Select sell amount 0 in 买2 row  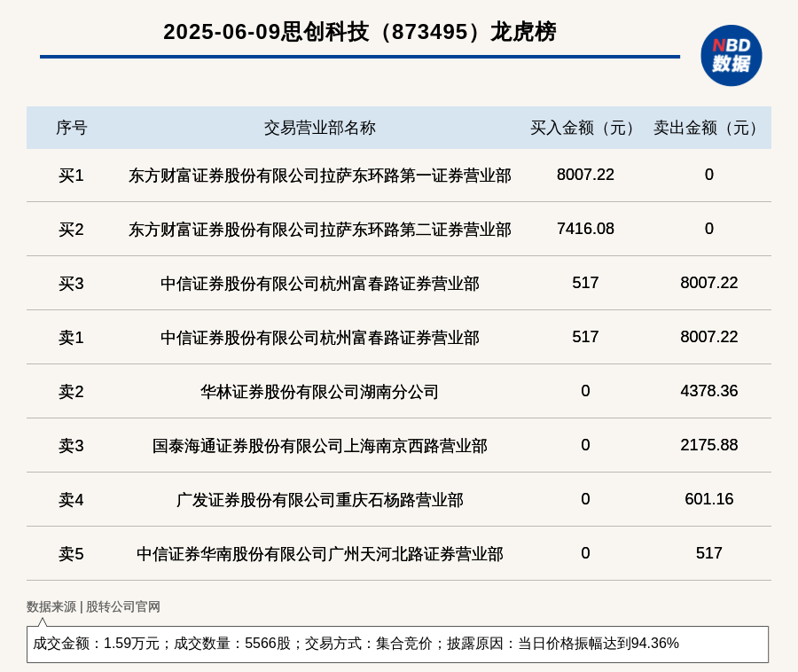click(x=709, y=229)
